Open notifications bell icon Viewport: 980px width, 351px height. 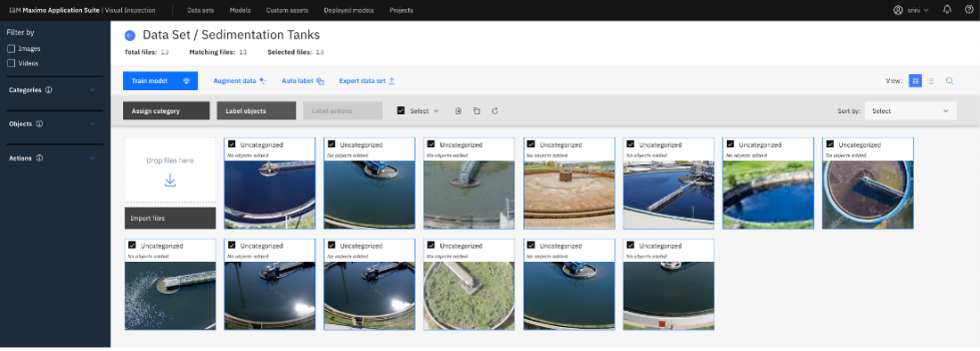click(x=948, y=10)
